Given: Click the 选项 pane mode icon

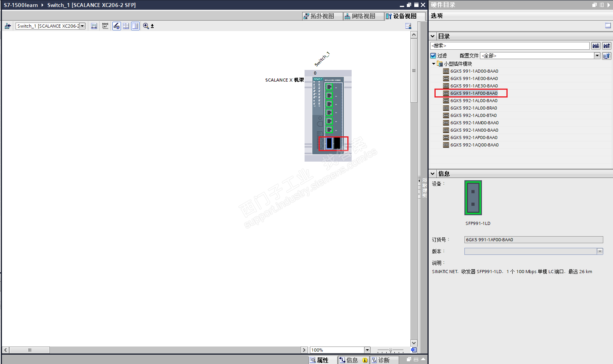Looking at the screenshot, I should [x=608, y=26].
